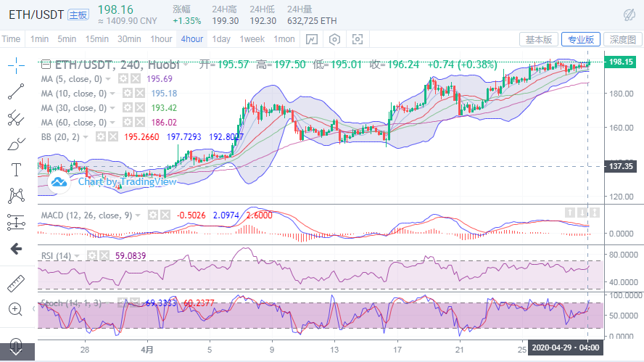This screenshot has height=362, width=644.
Task: Select the ruler measure tool
Action: click(x=16, y=284)
